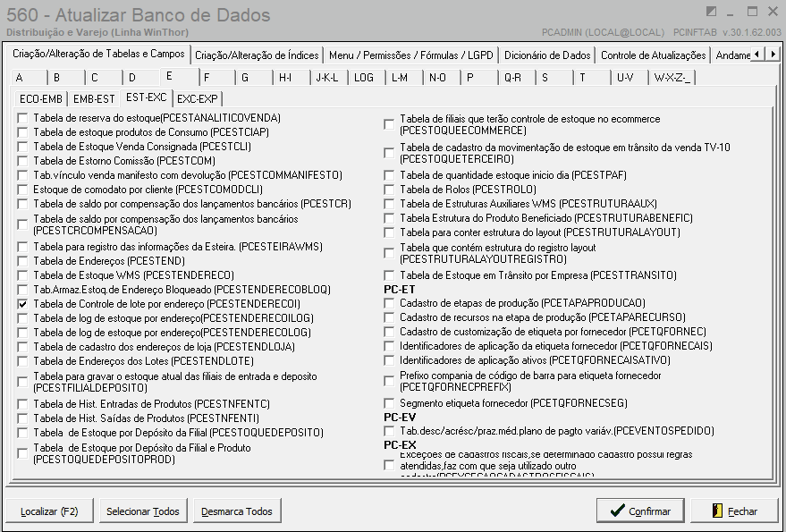Image resolution: width=786 pixels, height=532 pixels.
Task: Open the U-V letter tab
Action: (630, 78)
